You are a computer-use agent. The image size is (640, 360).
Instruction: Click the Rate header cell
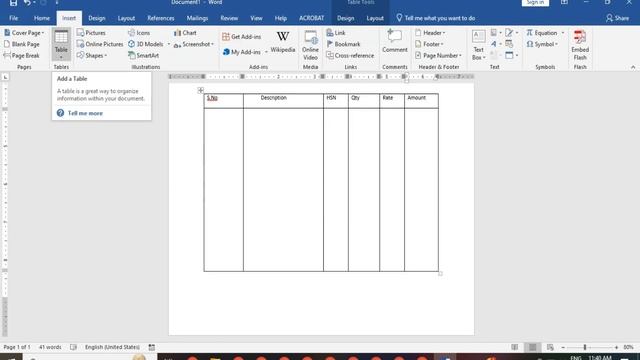(x=392, y=101)
